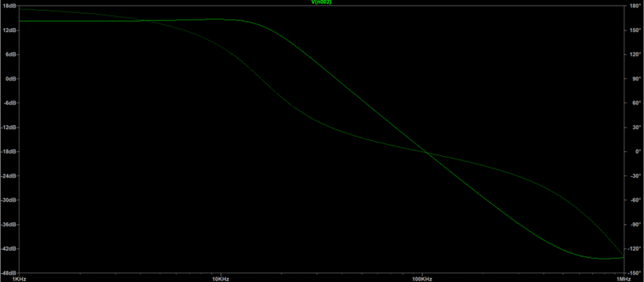
Task: Click the -150° phase axis label
Action: pyautogui.click(x=634, y=273)
